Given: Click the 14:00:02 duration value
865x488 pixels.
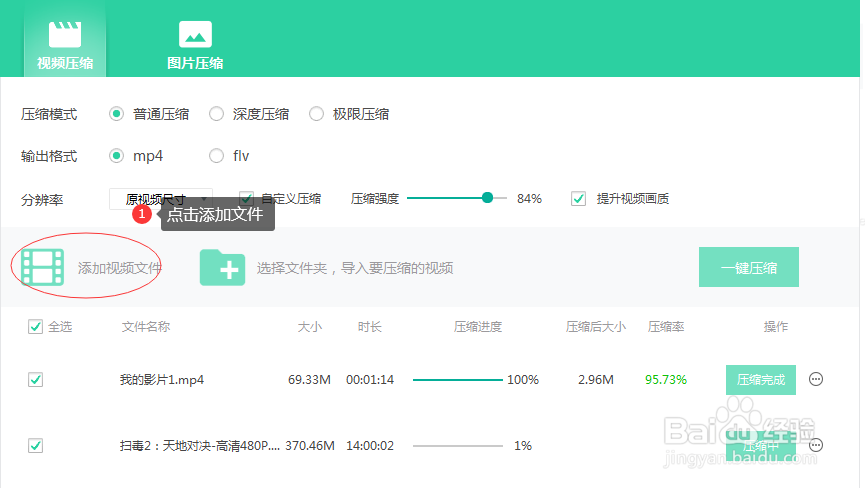Looking at the screenshot, I should 370,446.
